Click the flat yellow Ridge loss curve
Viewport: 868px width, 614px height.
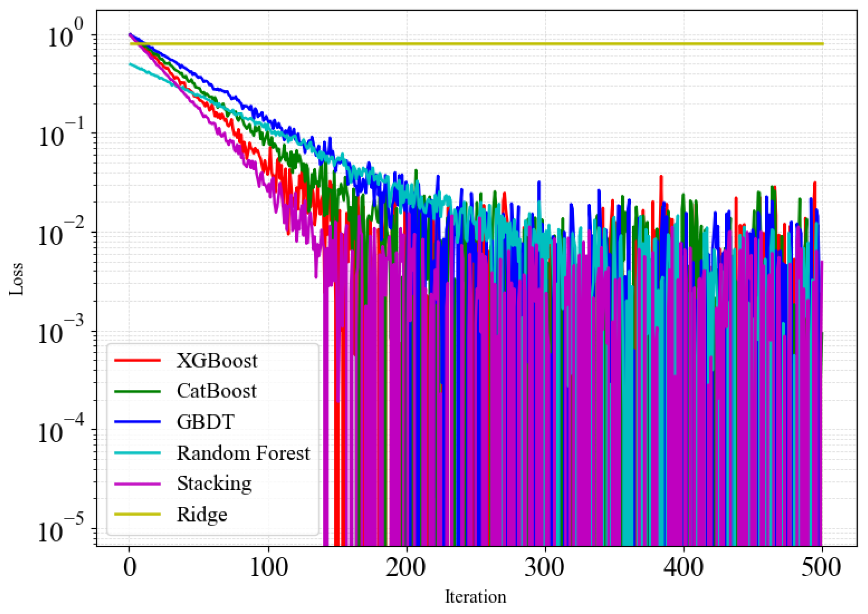[x=477, y=44]
